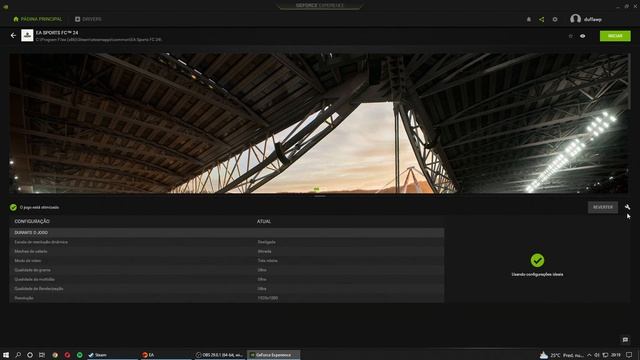Open Spotify green taskbar icon

(80, 355)
